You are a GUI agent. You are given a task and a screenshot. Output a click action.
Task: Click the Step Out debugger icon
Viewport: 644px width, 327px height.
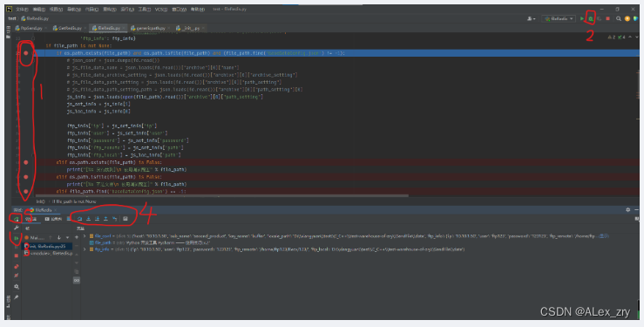pyautogui.click(x=105, y=219)
